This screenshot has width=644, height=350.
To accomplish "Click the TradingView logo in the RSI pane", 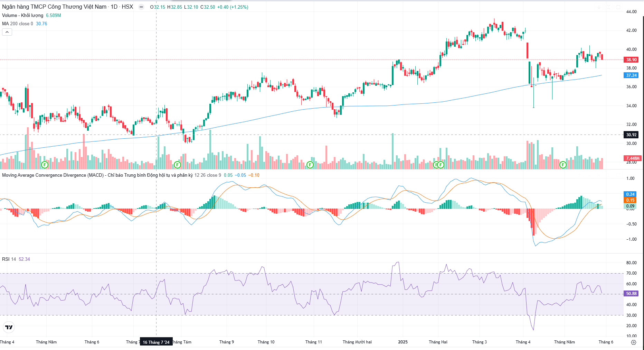I will [x=9, y=327].
